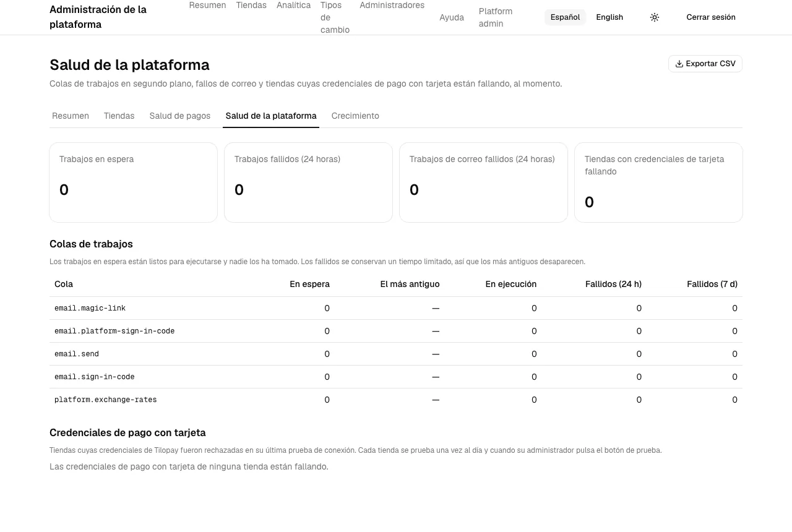Click the En espera column header

(x=309, y=284)
